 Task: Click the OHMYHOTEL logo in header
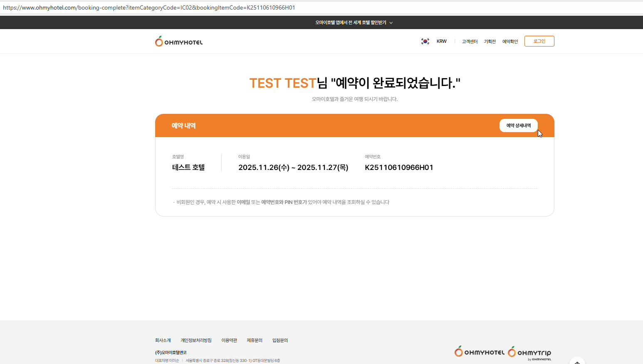coord(179,42)
